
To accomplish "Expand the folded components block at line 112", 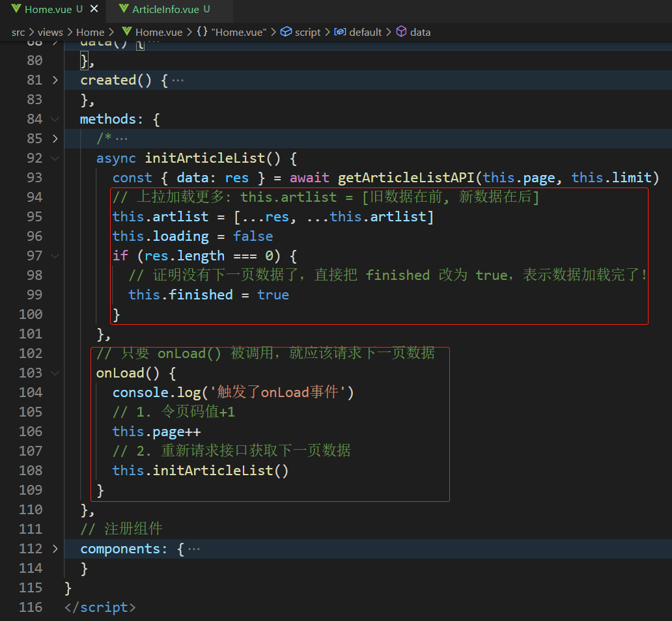I will 55,549.
